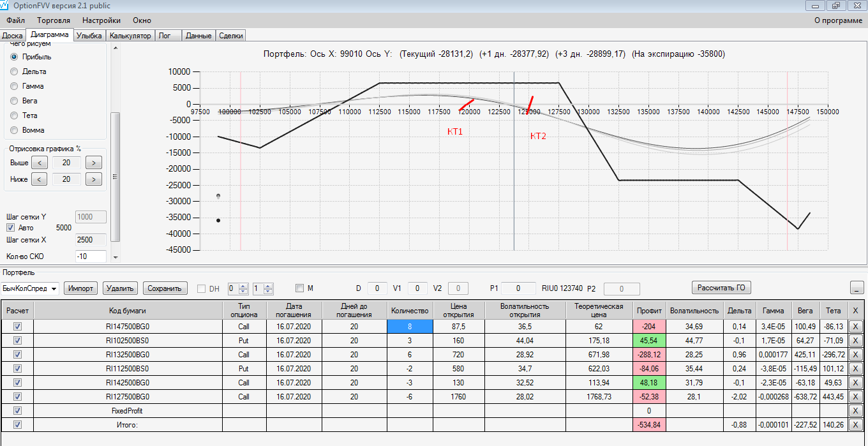Toggle Расчет checkbox for RI142500BG0
The height and width of the screenshot is (446, 868).
point(17,382)
